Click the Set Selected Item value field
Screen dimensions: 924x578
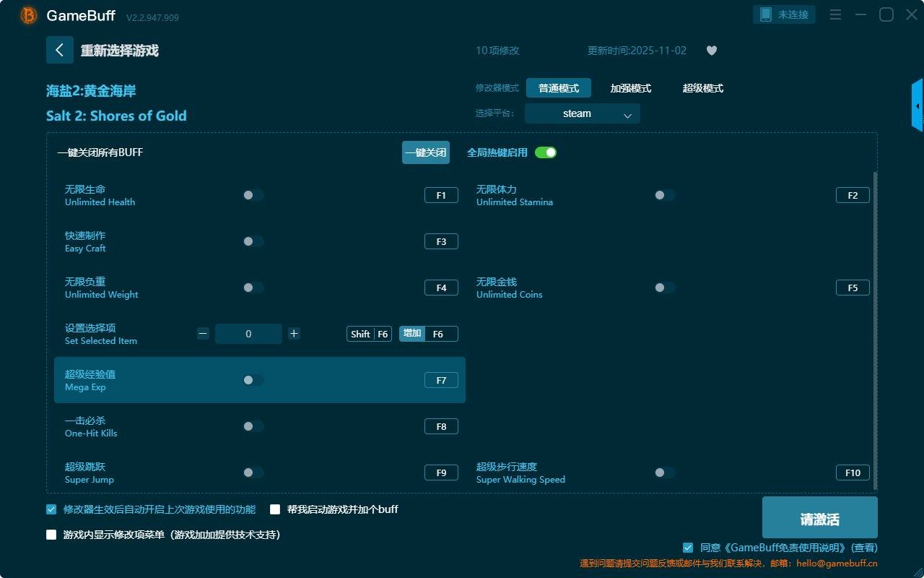click(x=248, y=334)
